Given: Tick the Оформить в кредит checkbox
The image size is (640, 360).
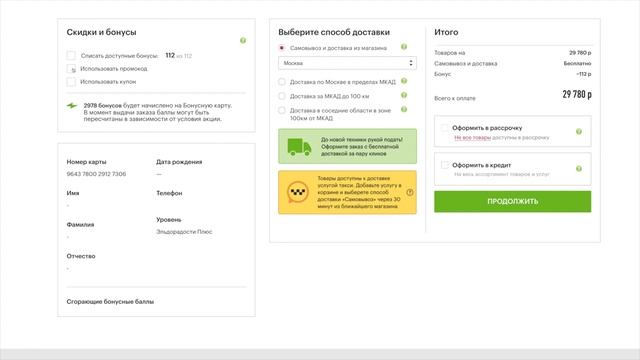Looking at the screenshot, I should [x=444, y=165].
